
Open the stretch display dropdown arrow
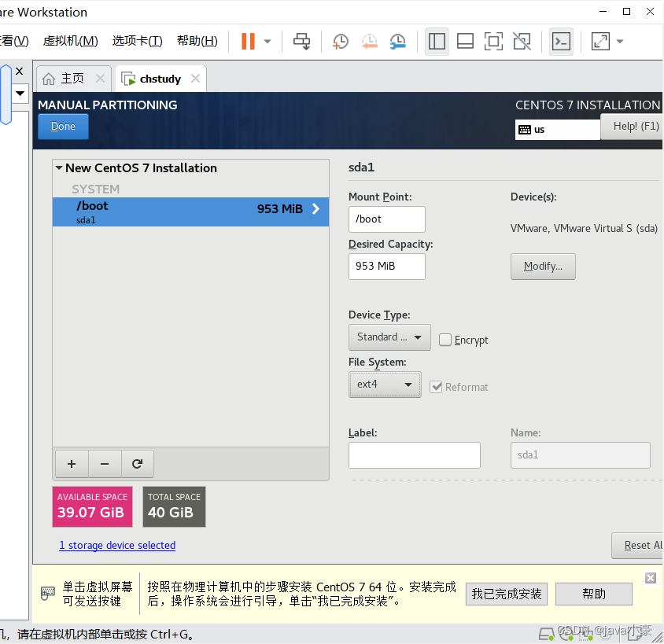pos(619,42)
